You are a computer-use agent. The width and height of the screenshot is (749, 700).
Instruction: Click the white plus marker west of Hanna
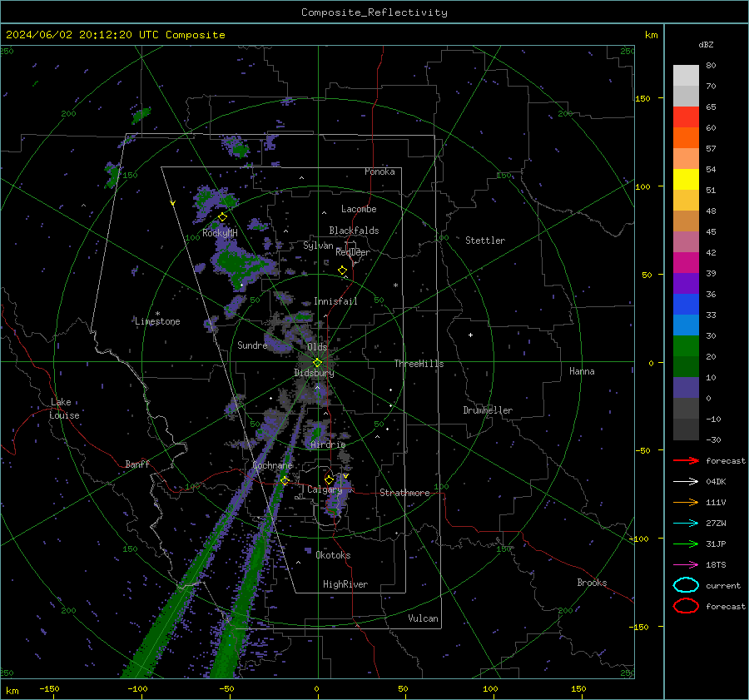pos(470,335)
